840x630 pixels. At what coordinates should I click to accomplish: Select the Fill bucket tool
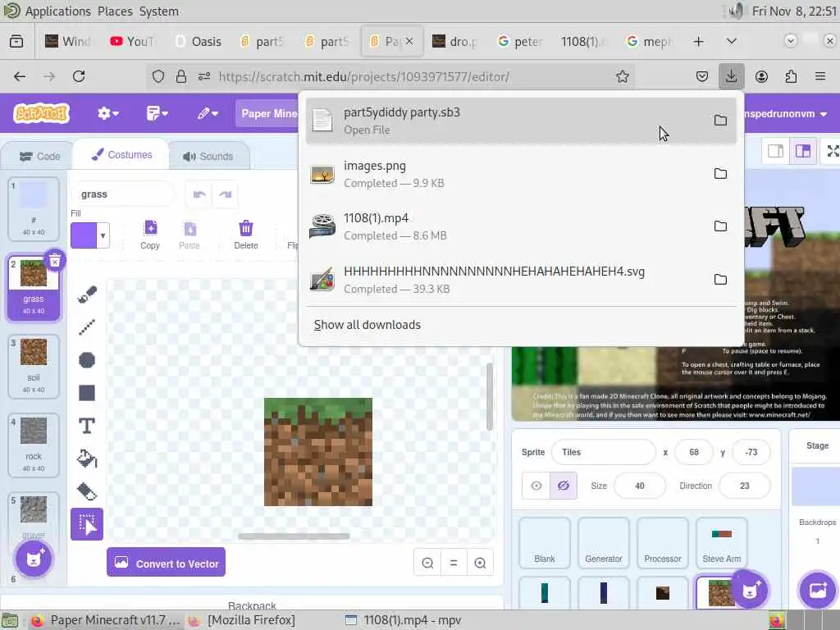[x=87, y=459]
